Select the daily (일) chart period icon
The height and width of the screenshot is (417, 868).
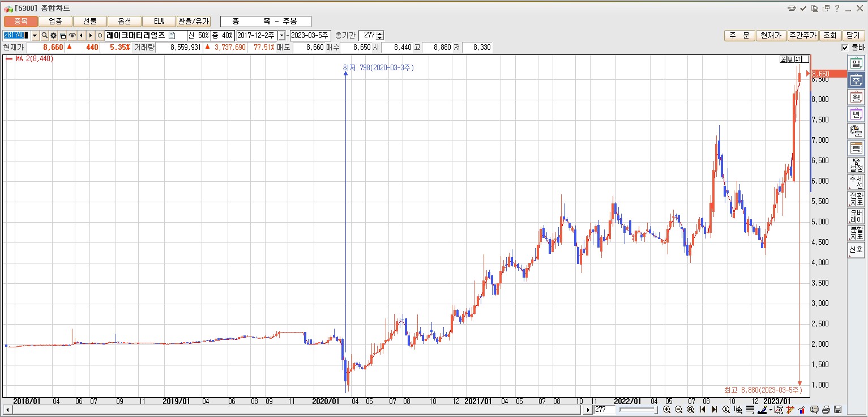856,63
